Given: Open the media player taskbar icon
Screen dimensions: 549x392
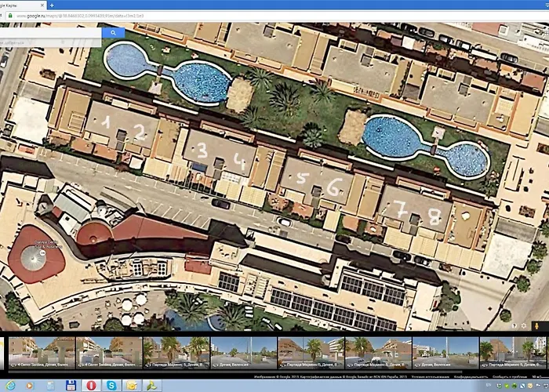Looking at the screenshot, I should pos(30,386).
